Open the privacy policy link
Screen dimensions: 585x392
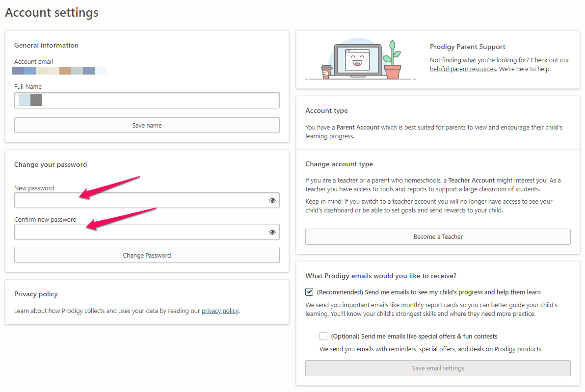click(x=220, y=311)
